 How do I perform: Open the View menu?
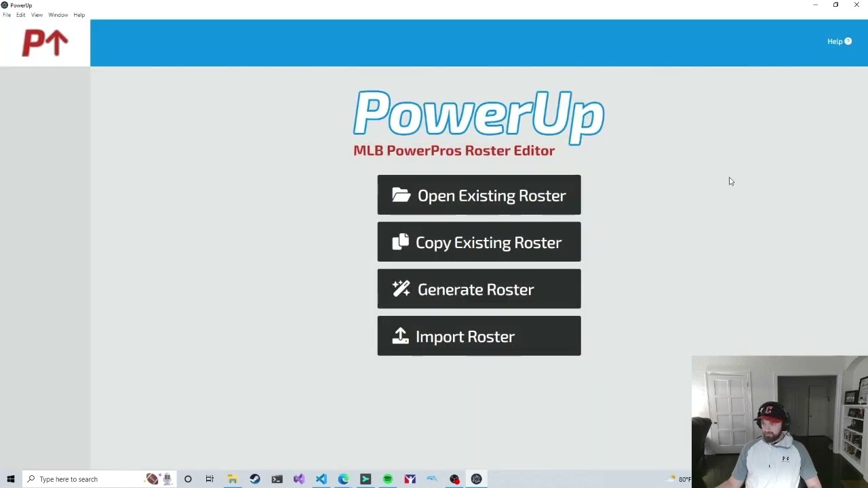tap(37, 15)
